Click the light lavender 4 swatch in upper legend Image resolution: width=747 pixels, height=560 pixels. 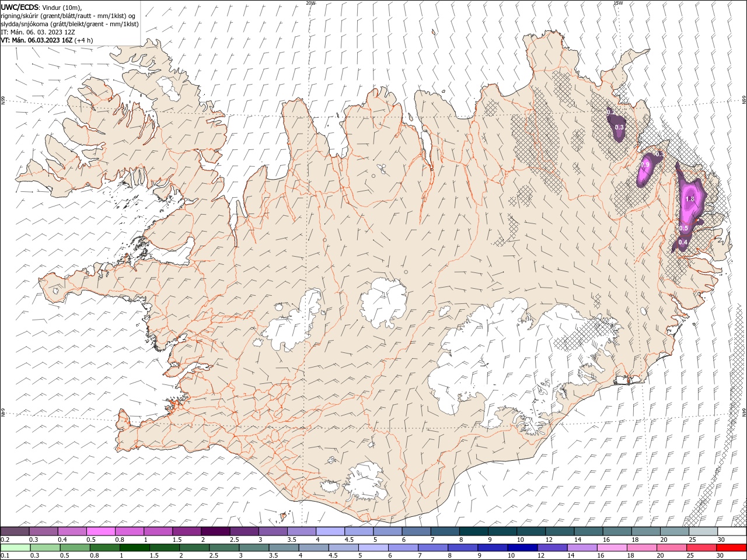coord(330,531)
